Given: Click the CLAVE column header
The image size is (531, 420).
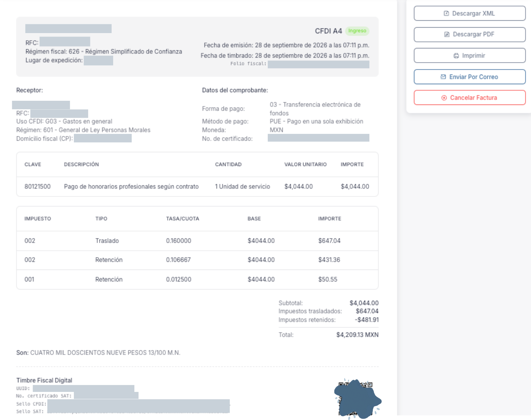Looking at the screenshot, I should click(33, 164).
